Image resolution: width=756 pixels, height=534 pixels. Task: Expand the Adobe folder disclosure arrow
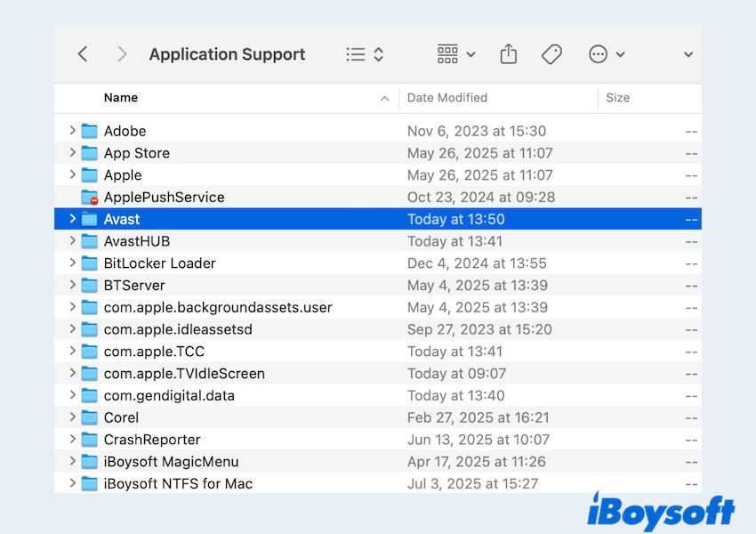coord(72,131)
